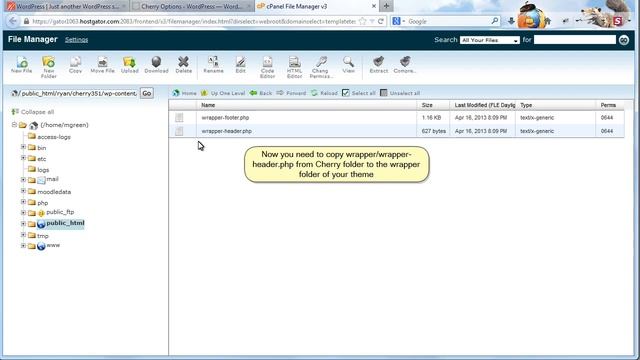Click the Download toolbar icon

click(156, 65)
